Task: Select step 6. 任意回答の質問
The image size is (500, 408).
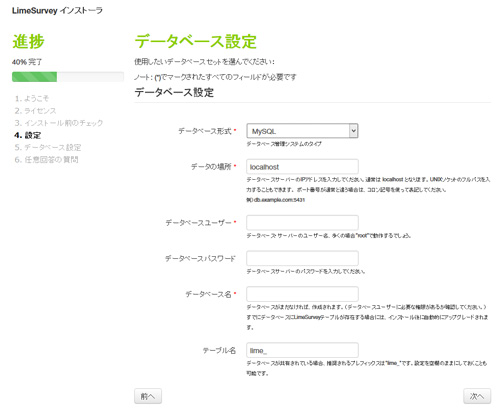Action: tap(46, 160)
